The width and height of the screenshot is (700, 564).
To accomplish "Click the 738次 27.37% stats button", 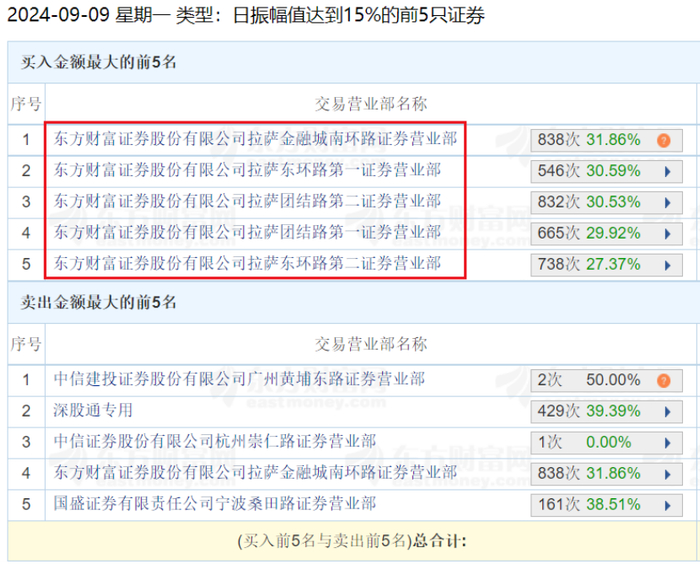I will coord(606,265).
